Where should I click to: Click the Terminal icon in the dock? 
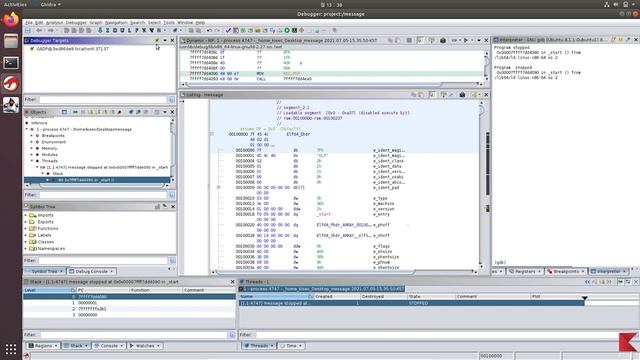pyautogui.click(x=11, y=62)
